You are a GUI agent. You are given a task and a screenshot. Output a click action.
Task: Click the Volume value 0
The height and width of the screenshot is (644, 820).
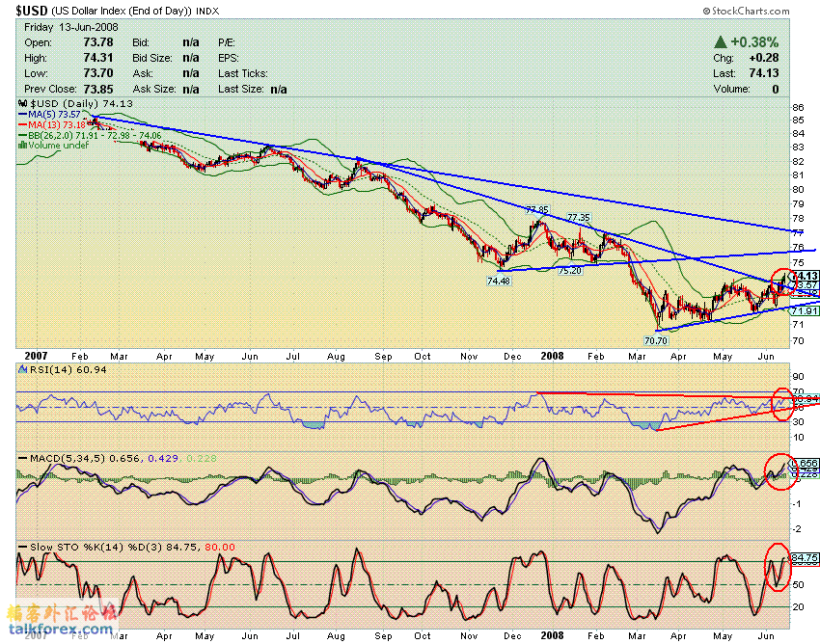[776, 89]
